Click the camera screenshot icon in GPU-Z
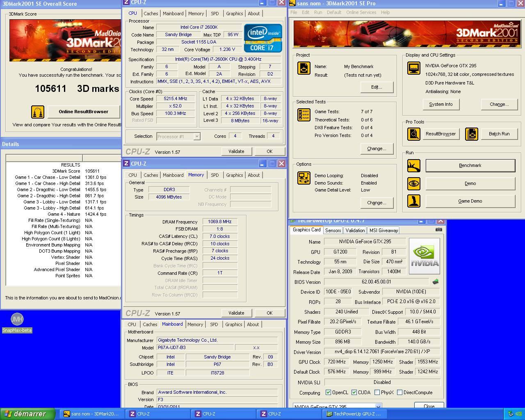Image resolution: width=525 pixels, height=420 pixels. (438, 230)
